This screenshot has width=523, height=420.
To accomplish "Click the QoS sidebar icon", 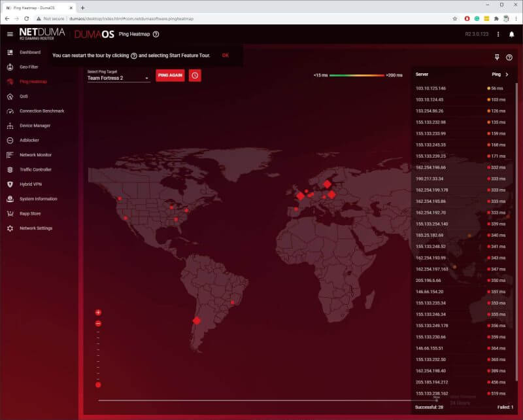I will tap(10, 96).
